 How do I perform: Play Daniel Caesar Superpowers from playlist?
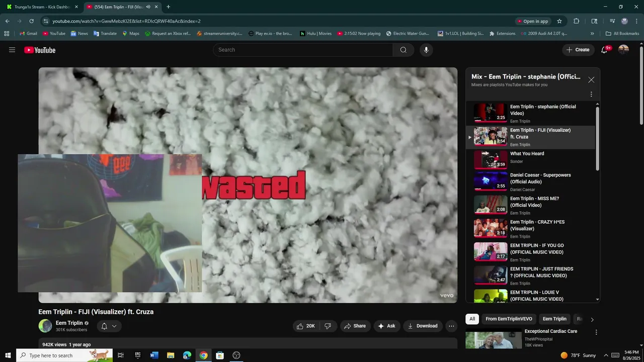pos(531,182)
